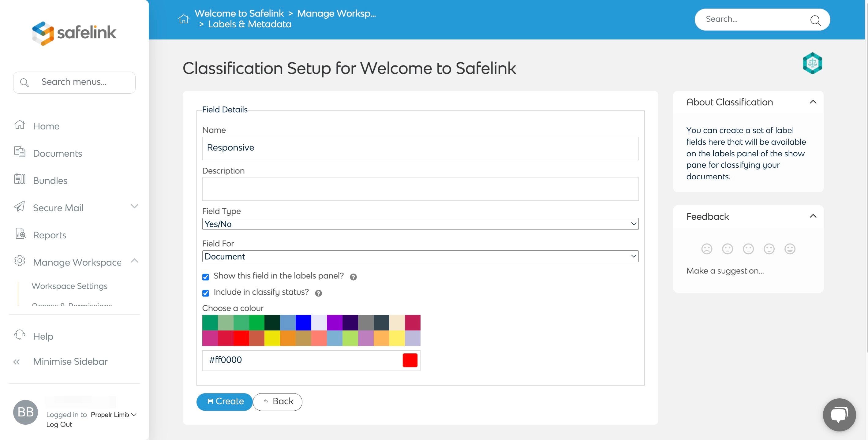
Task: Open the Field Type dropdown
Action: coord(420,224)
